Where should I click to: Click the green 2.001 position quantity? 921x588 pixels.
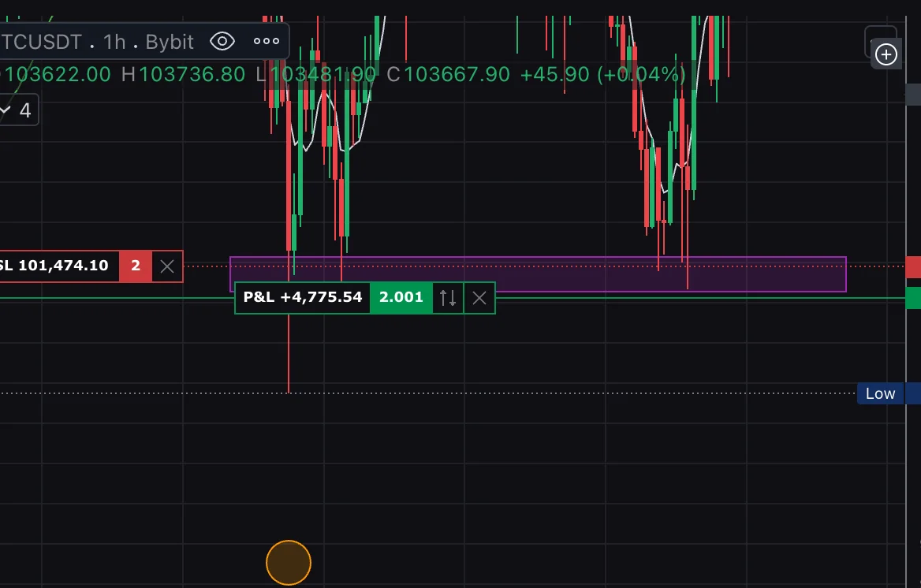(401, 297)
